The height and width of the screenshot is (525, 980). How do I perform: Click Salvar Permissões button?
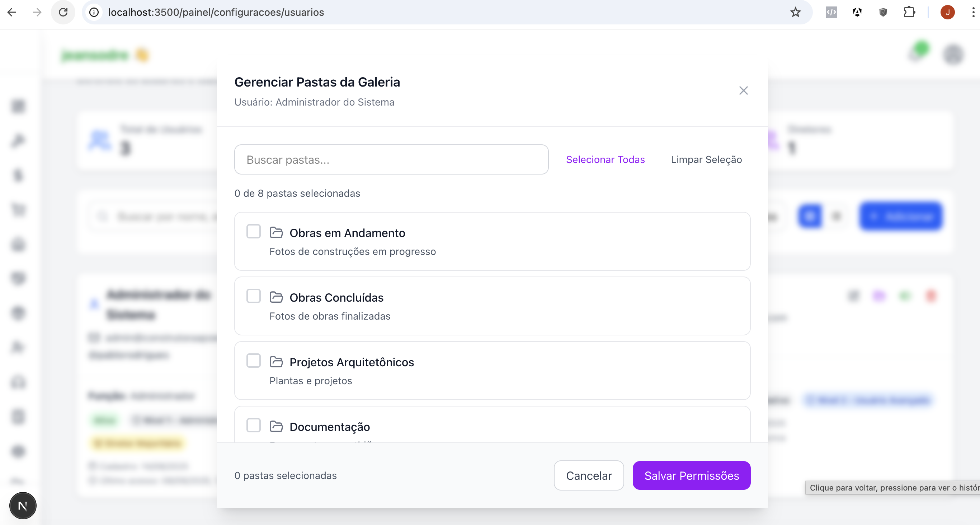tap(691, 475)
